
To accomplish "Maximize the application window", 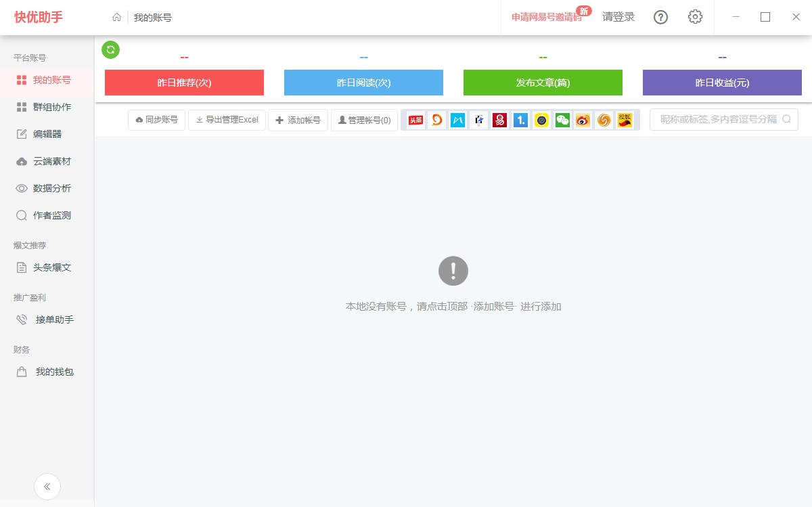I will coord(765,17).
